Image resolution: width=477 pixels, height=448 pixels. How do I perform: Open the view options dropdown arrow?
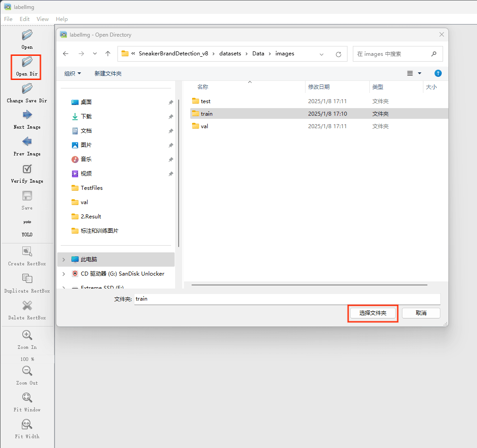click(x=419, y=73)
